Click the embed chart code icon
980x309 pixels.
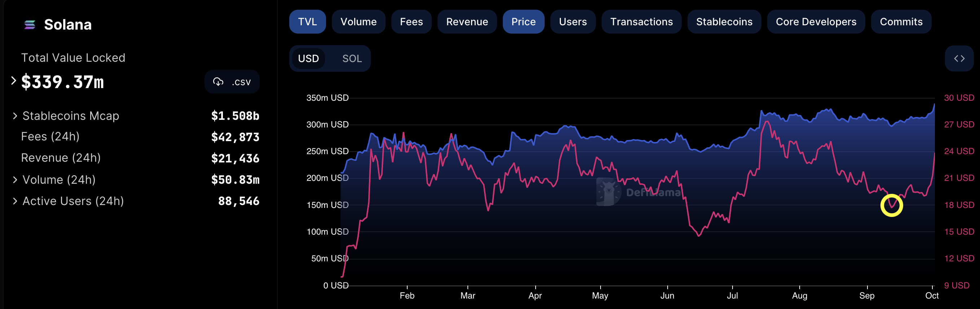click(x=959, y=58)
